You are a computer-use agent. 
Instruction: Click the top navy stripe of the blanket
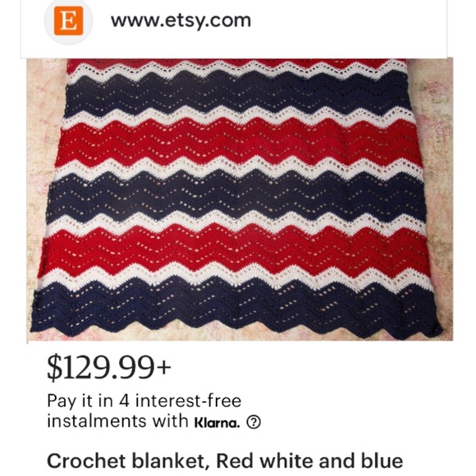point(237,94)
